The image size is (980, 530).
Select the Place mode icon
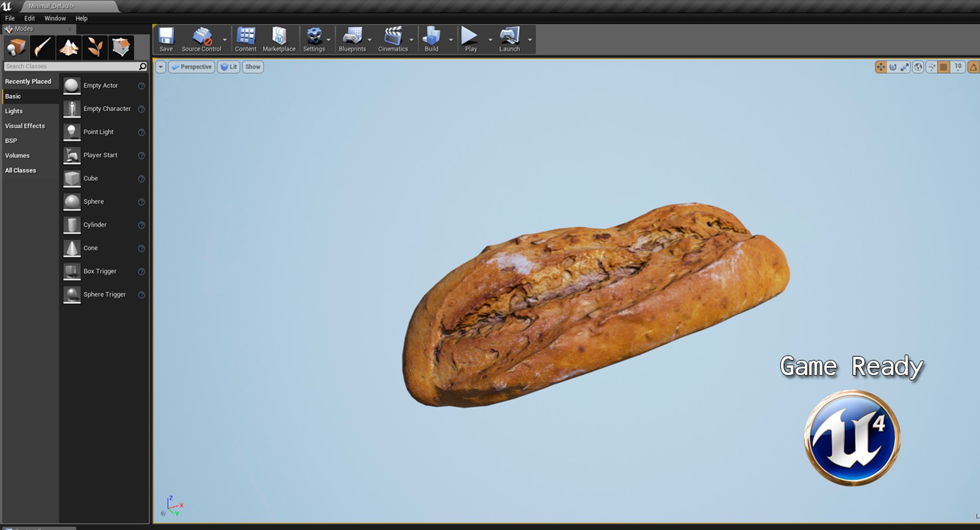pyautogui.click(x=16, y=47)
